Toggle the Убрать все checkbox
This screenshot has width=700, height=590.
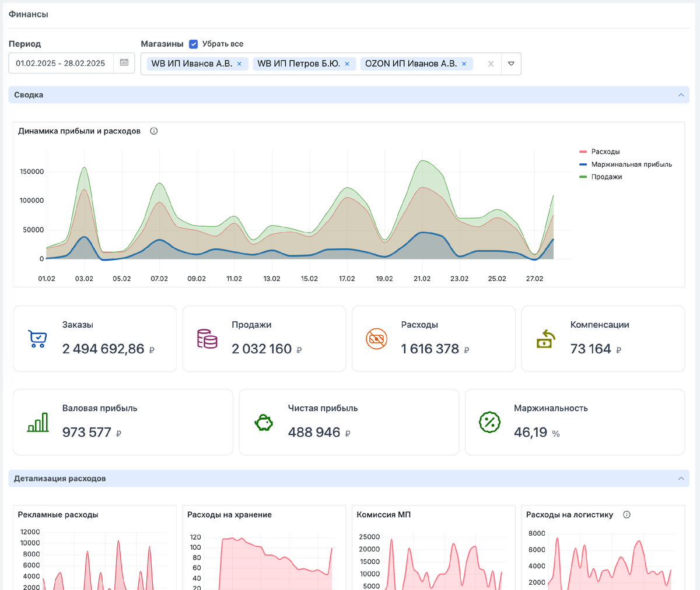pyautogui.click(x=194, y=44)
